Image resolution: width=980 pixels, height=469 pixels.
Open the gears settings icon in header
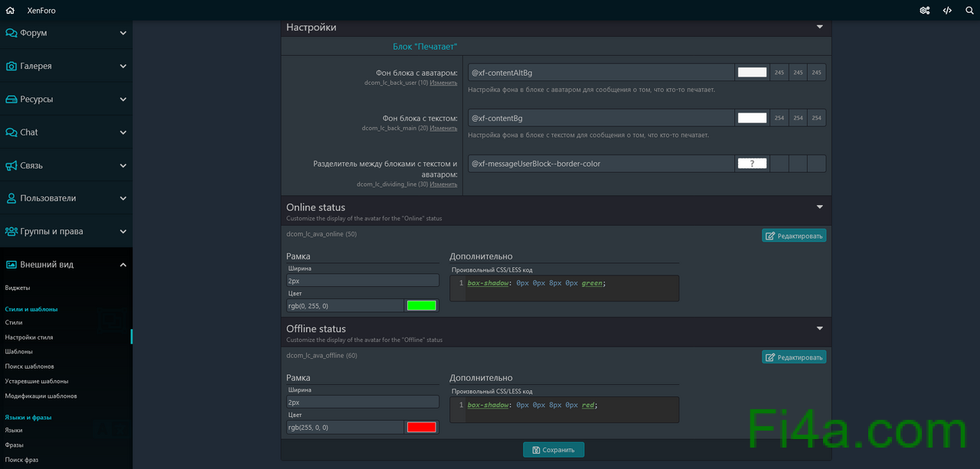pos(925,11)
